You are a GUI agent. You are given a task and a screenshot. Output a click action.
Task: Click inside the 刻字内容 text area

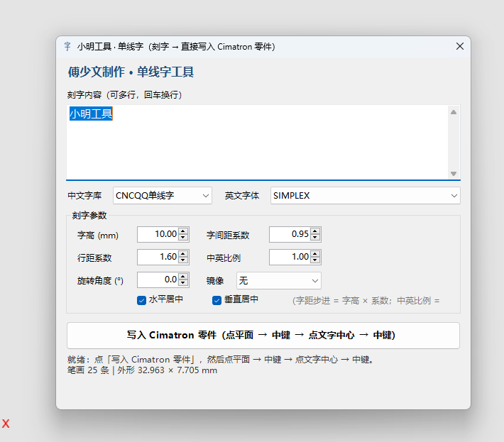(257, 142)
